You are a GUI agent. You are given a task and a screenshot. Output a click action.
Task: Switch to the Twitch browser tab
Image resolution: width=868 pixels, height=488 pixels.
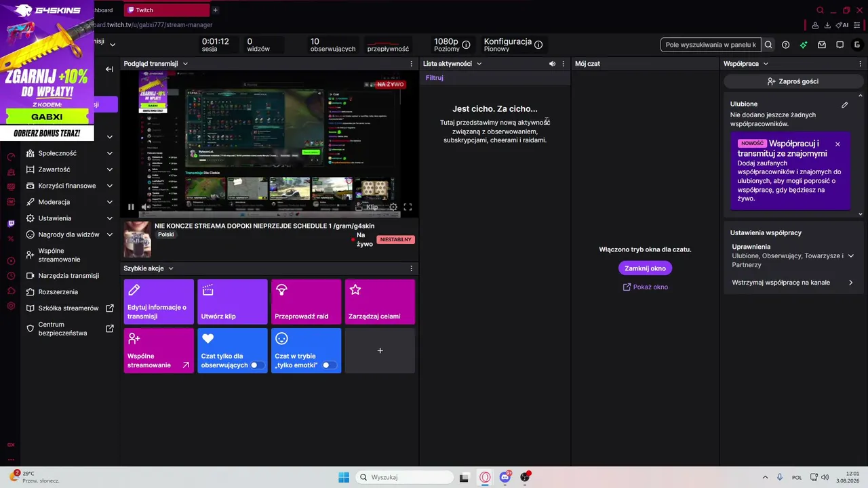tap(167, 10)
